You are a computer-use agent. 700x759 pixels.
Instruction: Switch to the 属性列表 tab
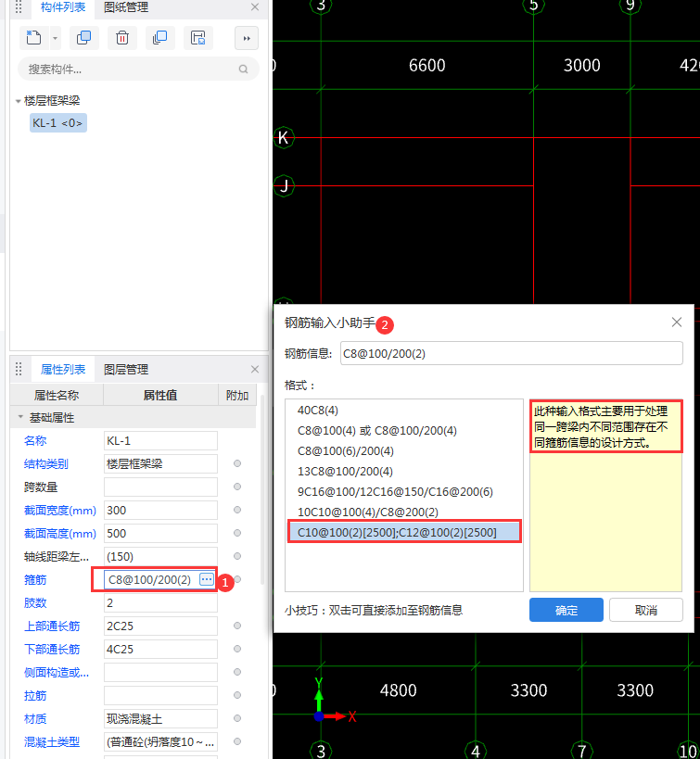click(x=63, y=370)
